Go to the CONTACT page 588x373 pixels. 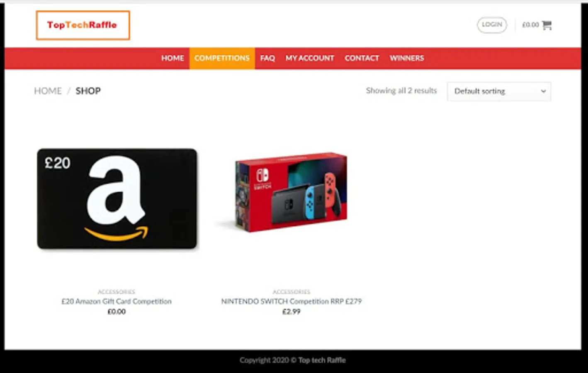(x=362, y=58)
